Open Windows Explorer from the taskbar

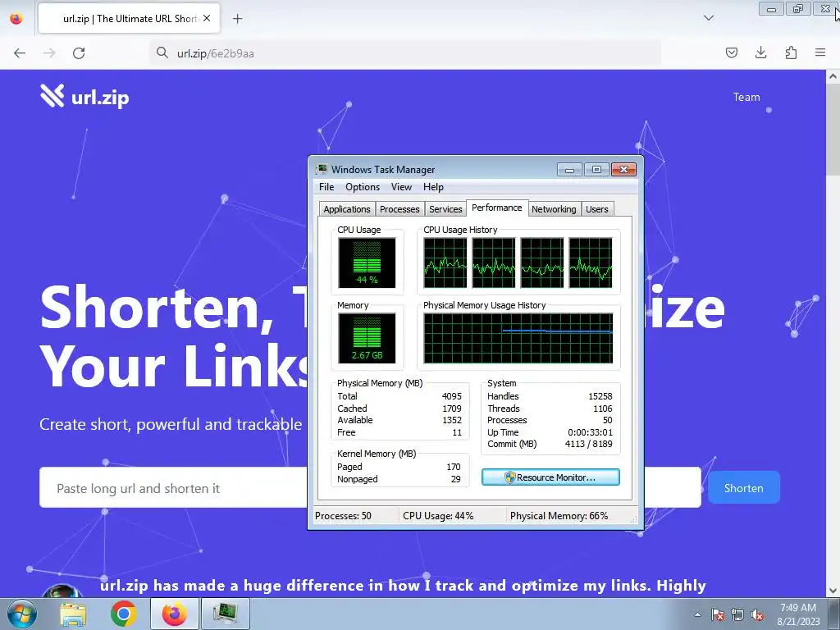click(x=73, y=614)
